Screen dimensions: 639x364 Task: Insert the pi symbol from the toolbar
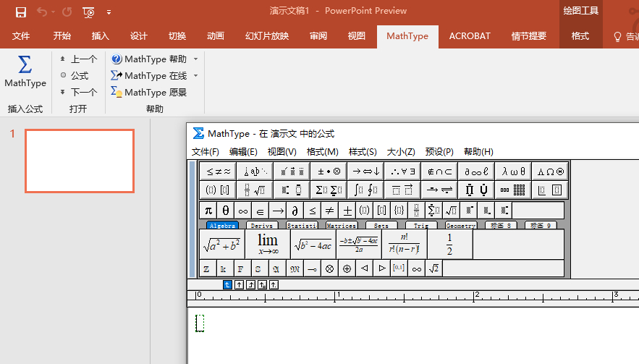pos(208,210)
